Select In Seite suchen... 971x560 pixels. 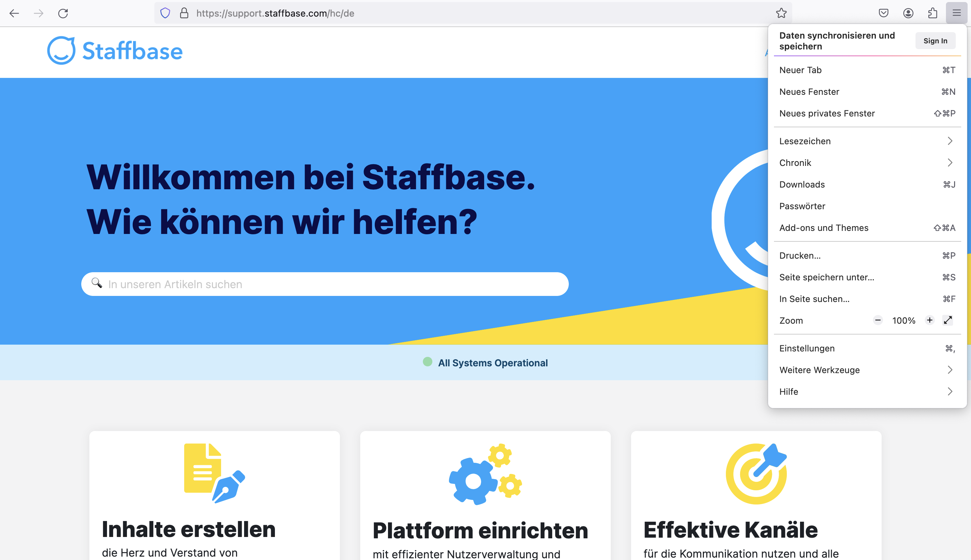867,299
